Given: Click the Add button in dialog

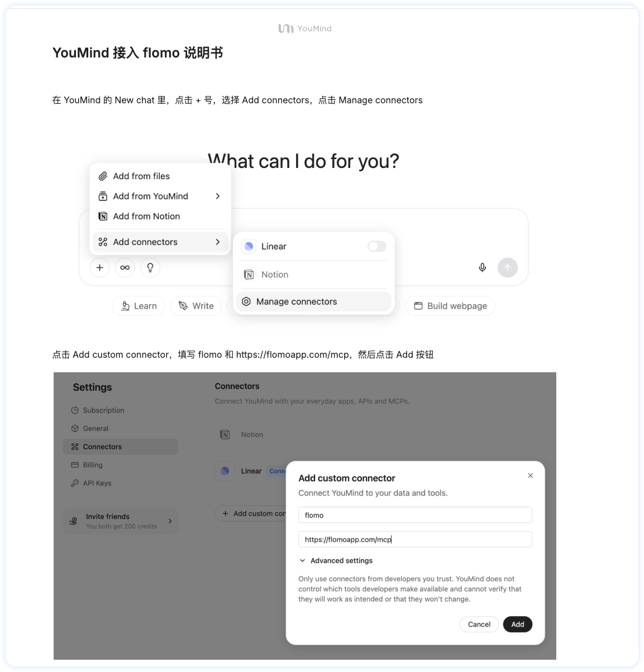Looking at the screenshot, I should tap(518, 624).
